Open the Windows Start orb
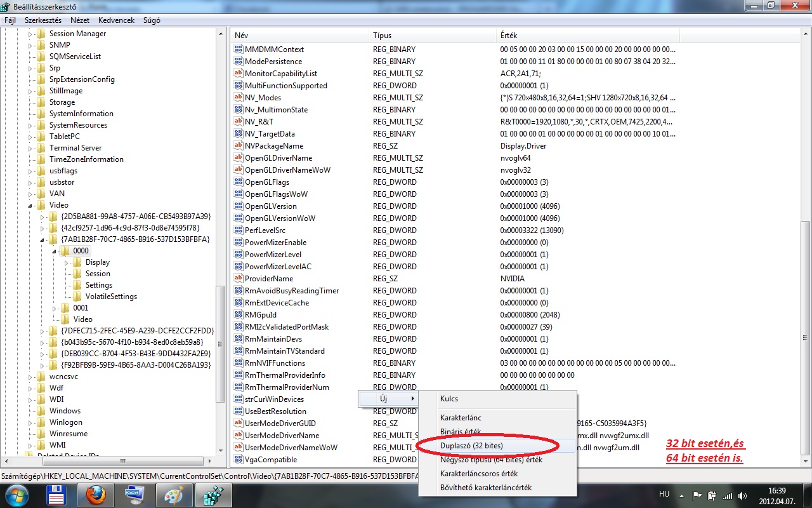This screenshot has width=812, height=508. [17, 495]
